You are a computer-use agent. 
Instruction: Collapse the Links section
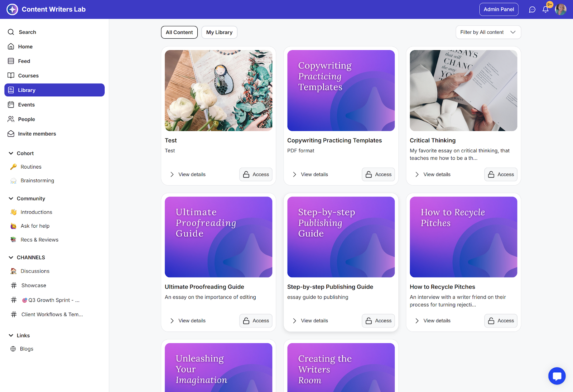pos(11,335)
